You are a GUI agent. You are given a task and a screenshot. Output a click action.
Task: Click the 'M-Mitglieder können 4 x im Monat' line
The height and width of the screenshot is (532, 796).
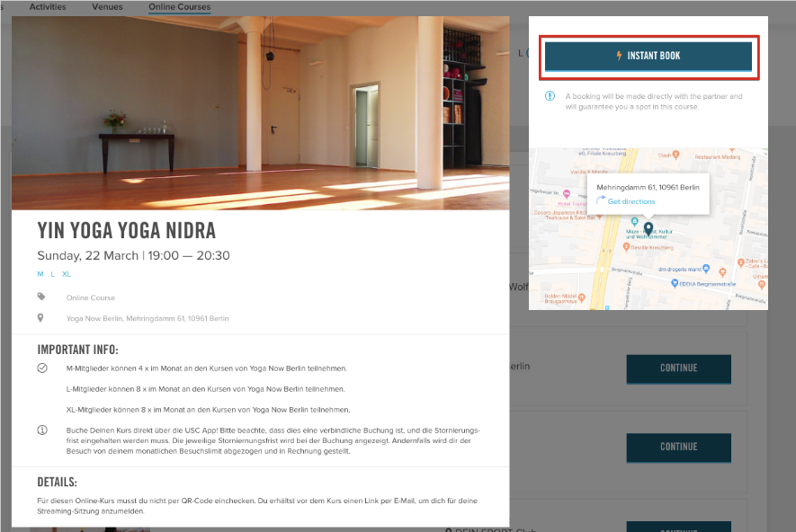click(x=207, y=368)
